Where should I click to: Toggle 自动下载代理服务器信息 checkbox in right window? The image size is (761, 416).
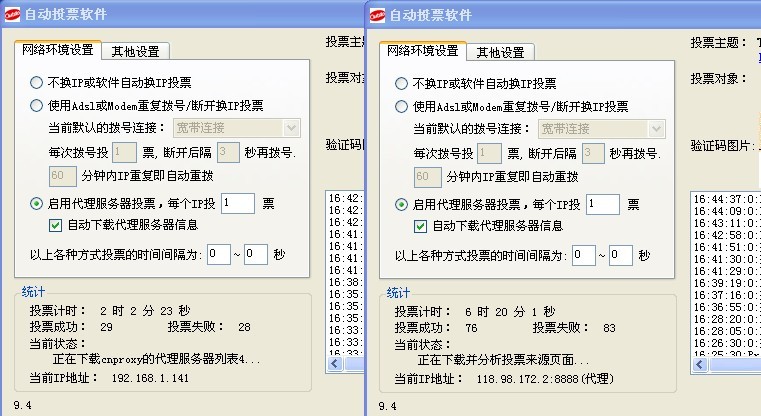coord(420,226)
